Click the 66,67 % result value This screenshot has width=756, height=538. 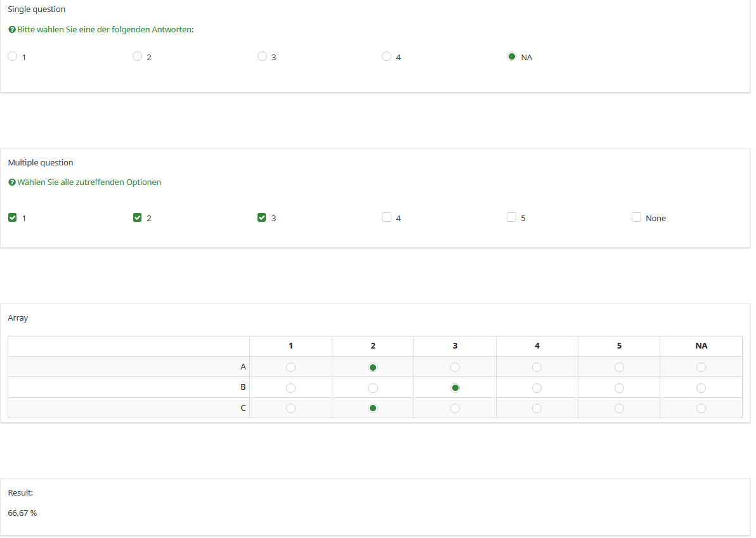point(22,513)
